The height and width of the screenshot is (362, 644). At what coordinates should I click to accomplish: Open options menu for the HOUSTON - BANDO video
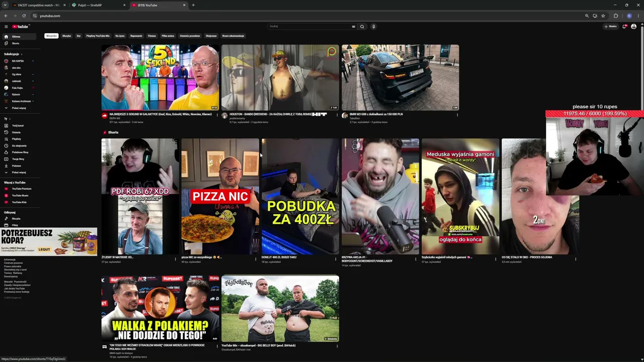pyautogui.click(x=337, y=115)
